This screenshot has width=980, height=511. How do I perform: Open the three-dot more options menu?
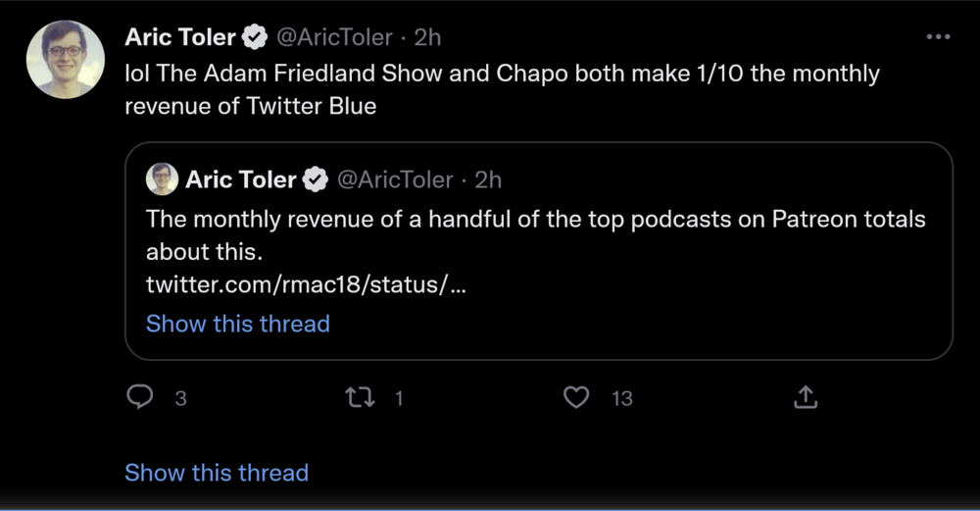tap(938, 37)
